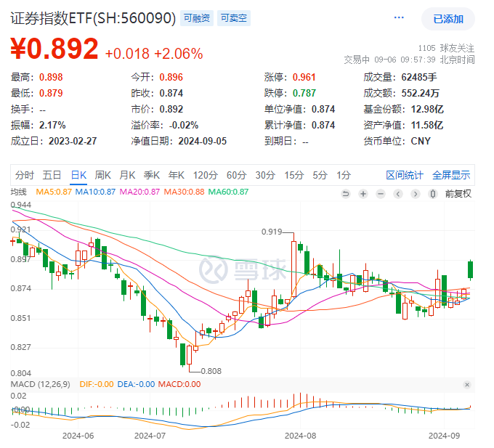Switch to the 5分 interval tab
Viewport: 494px width, 448px height.
tap(320, 175)
